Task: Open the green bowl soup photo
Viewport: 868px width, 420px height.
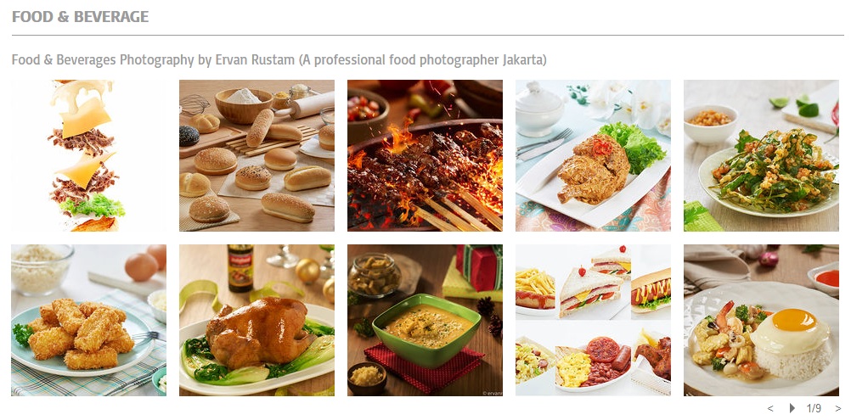Action: 426,321
